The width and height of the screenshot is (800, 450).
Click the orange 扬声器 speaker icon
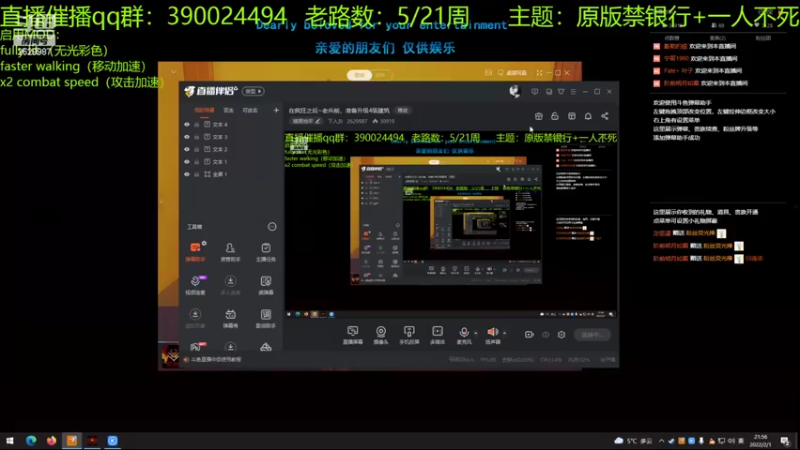click(x=492, y=333)
